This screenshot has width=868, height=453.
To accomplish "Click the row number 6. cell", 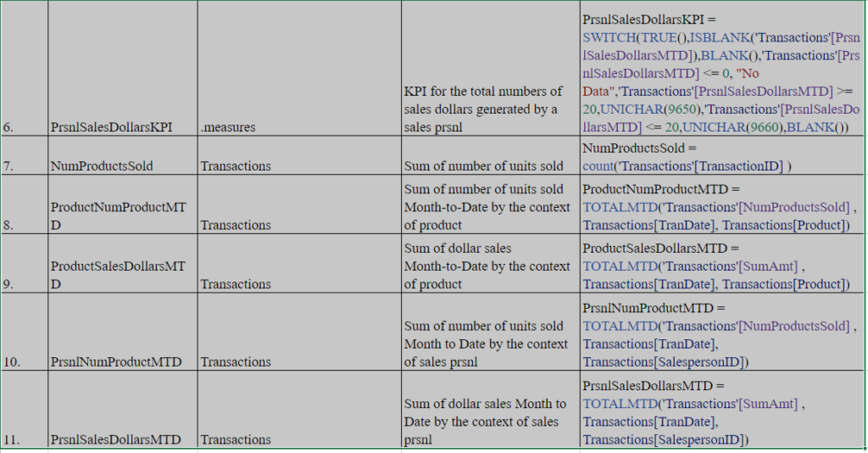I will click(x=25, y=68).
